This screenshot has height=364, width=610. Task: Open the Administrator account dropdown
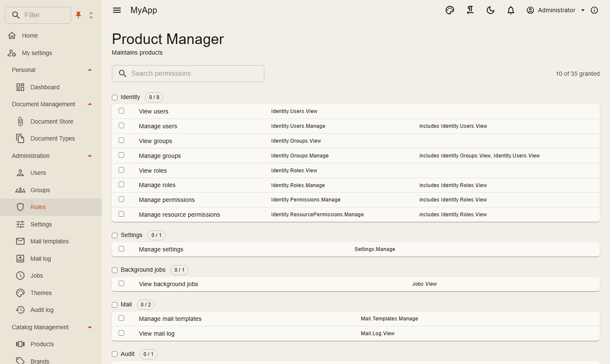555,10
